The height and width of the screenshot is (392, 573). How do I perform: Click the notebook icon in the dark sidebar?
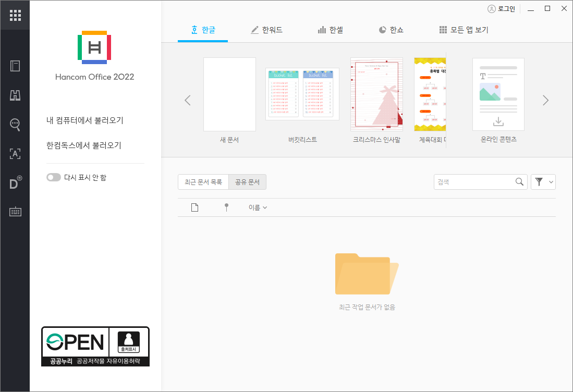tap(15, 66)
